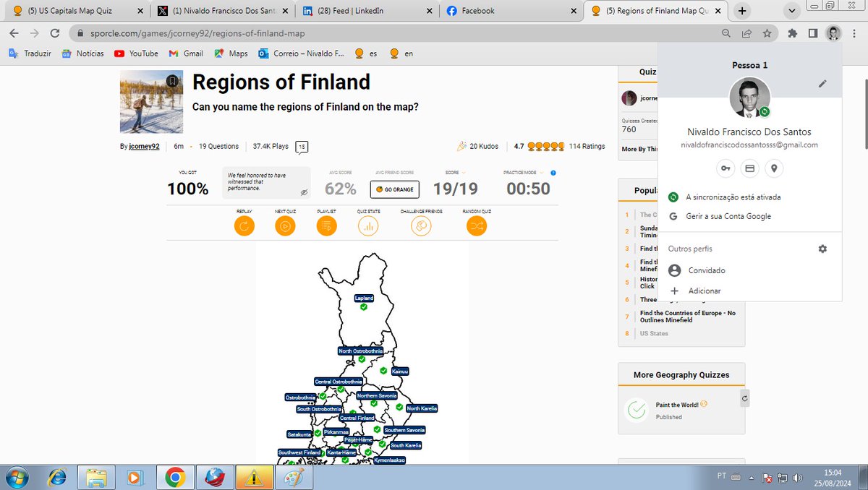The height and width of the screenshot is (490, 868).
Task: Select the Playlist icon
Action: point(326,225)
